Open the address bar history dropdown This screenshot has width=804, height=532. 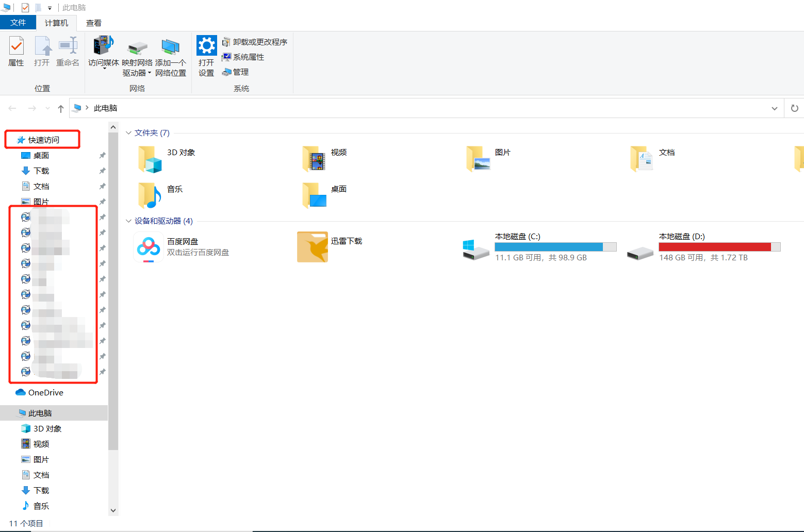(775, 108)
